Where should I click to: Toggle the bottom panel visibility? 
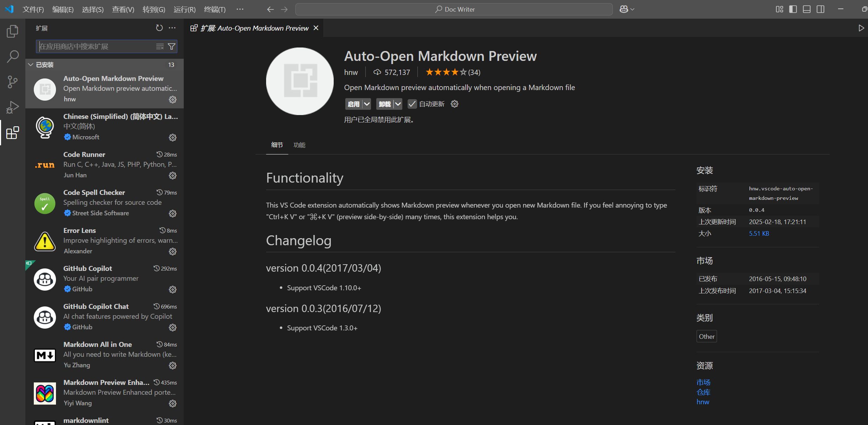806,9
